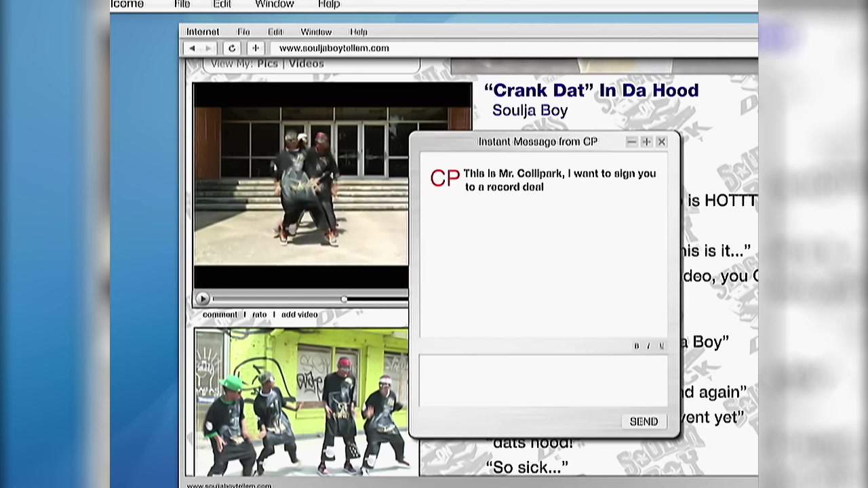Click the address bar showing www.souljaboytellem.com

(334, 48)
